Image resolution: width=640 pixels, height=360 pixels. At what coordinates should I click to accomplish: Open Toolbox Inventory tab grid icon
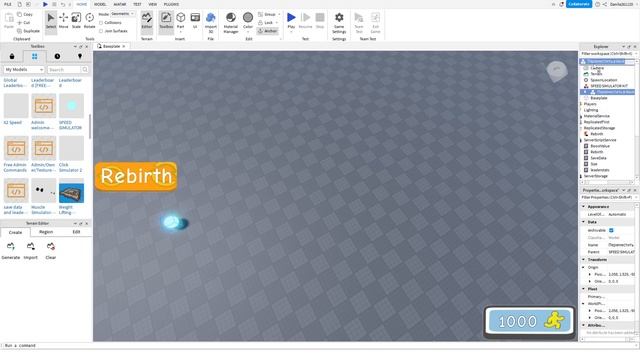pos(34,56)
